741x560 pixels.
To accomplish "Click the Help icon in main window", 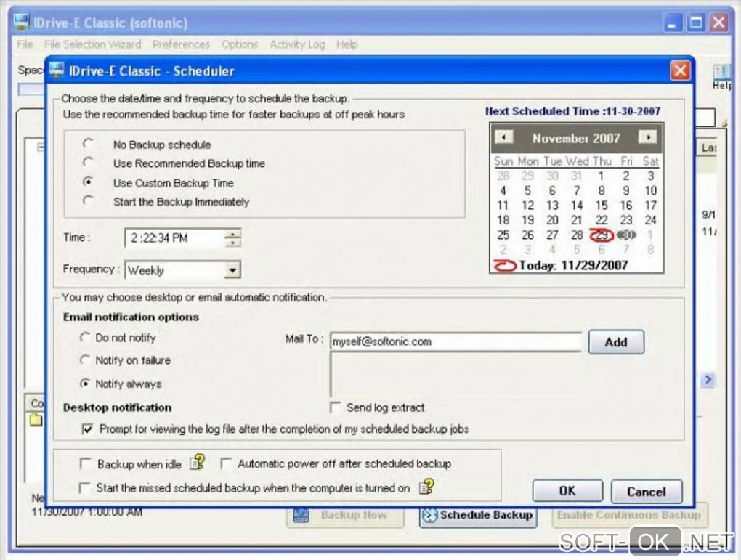I will click(723, 77).
